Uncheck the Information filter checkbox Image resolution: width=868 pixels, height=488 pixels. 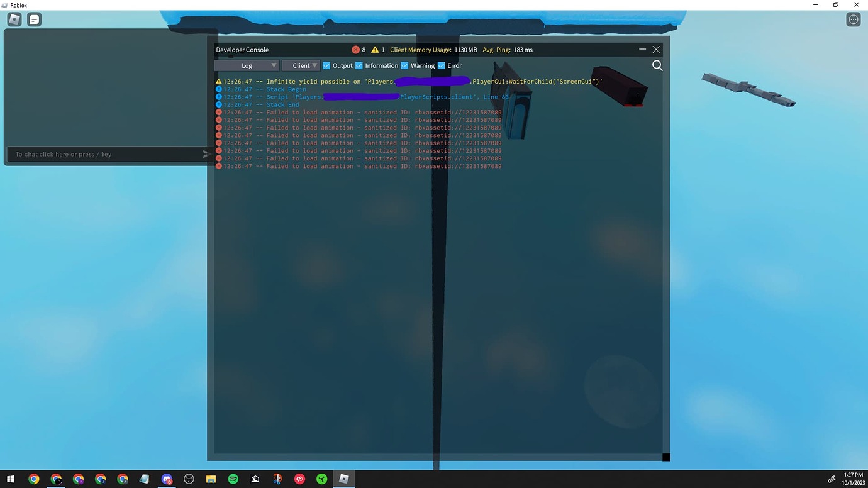point(359,65)
